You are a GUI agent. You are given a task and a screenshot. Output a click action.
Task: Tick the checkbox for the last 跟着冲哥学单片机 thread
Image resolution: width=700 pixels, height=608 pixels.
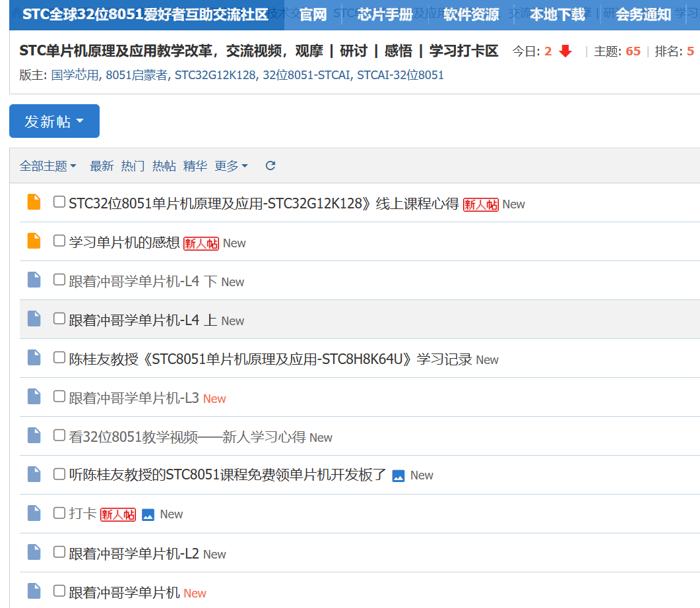pyautogui.click(x=59, y=590)
